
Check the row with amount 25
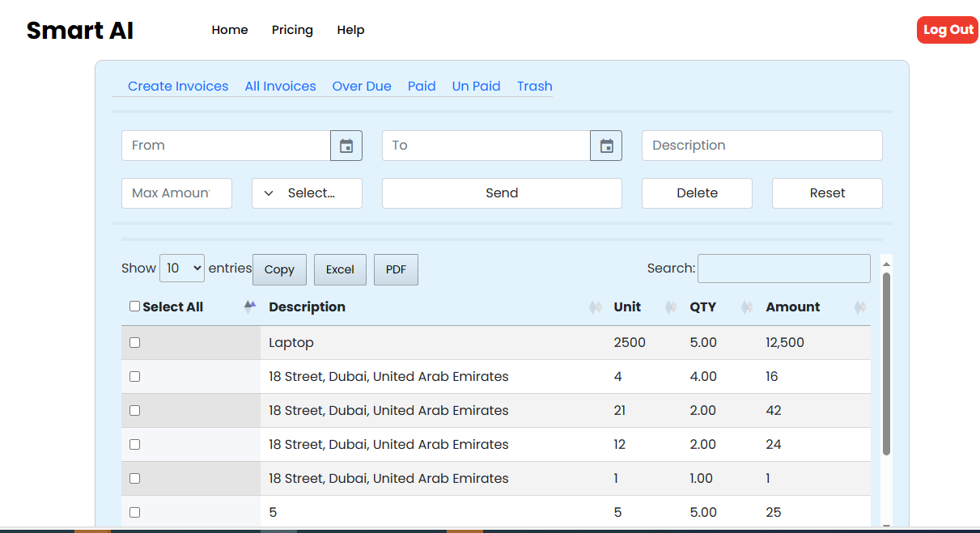[x=134, y=513]
